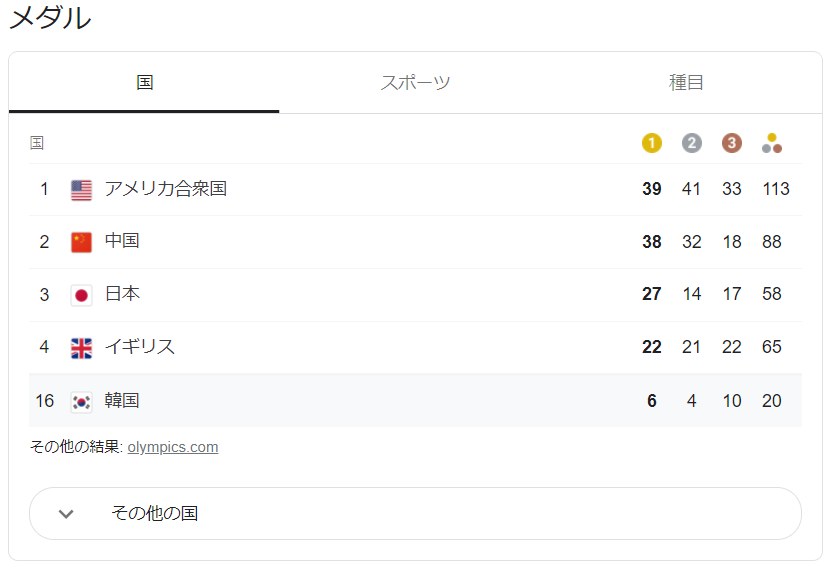Click the silver medal column icon
837x570 pixels.
(691, 143)
